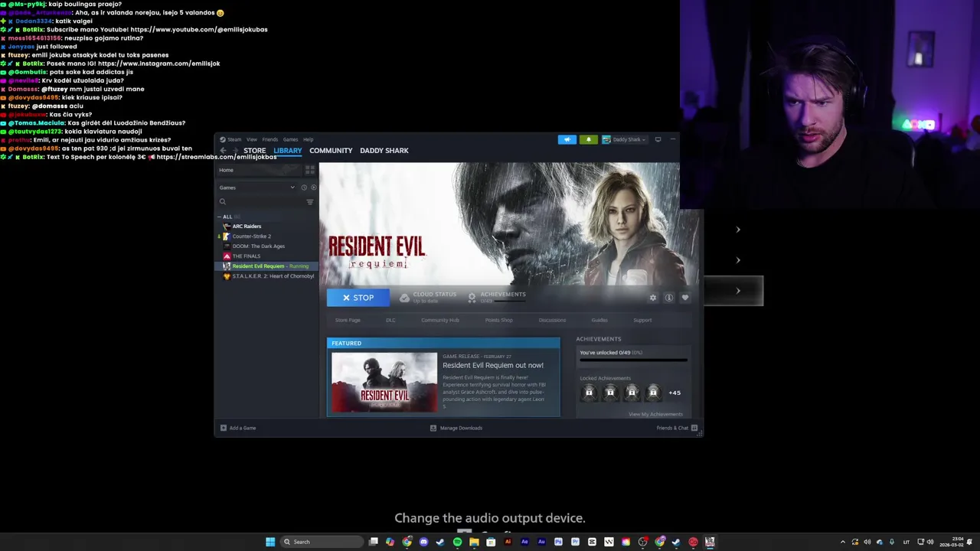Open the Support link
980x551 pixels.
point(642,320)
